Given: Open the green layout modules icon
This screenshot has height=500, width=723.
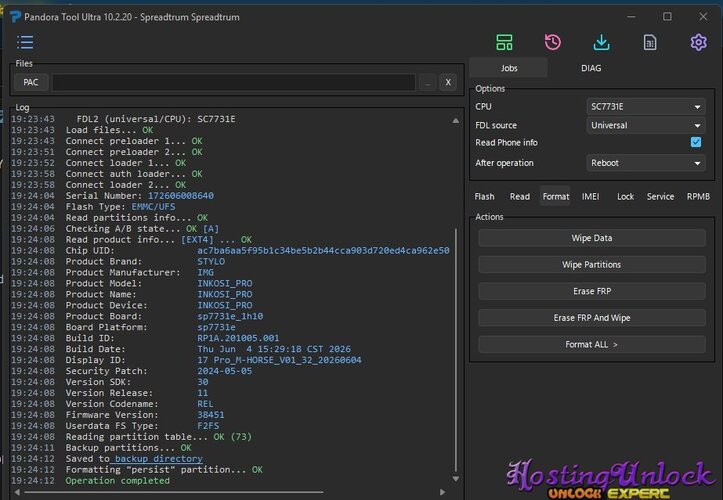Looking at the screenshot, I should click(x=504, y=42).
